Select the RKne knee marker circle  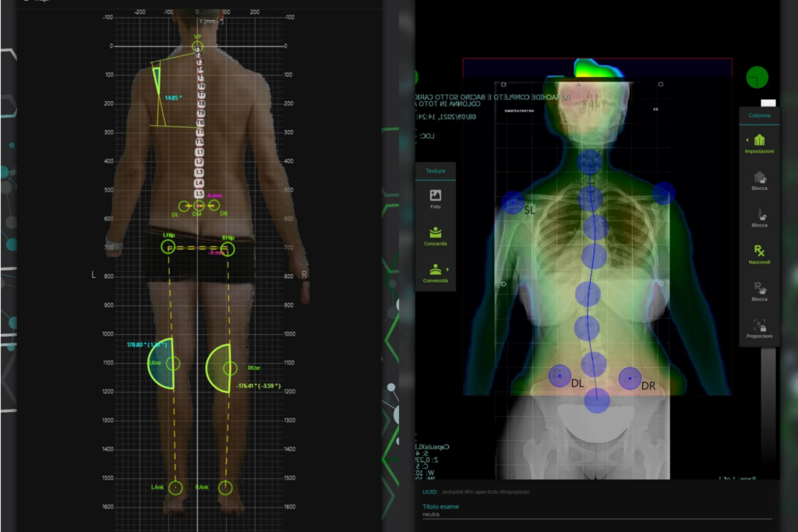[x=229, y=368]
